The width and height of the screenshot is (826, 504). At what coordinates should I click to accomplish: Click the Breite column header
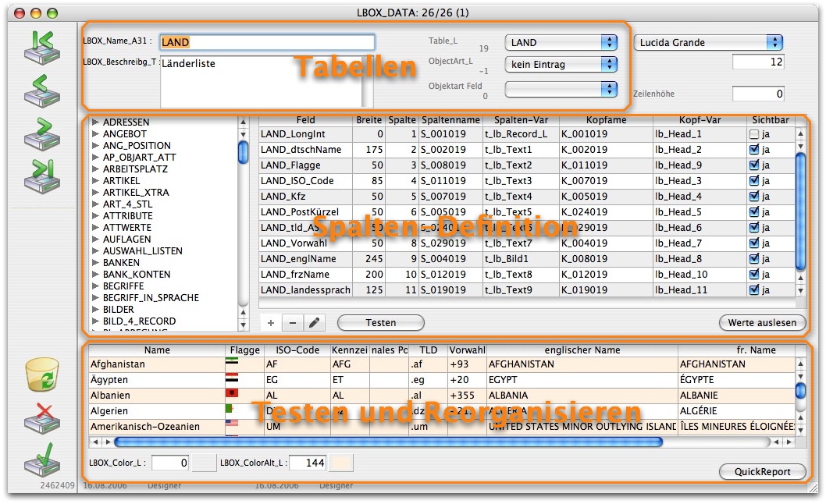click(368, 120)
